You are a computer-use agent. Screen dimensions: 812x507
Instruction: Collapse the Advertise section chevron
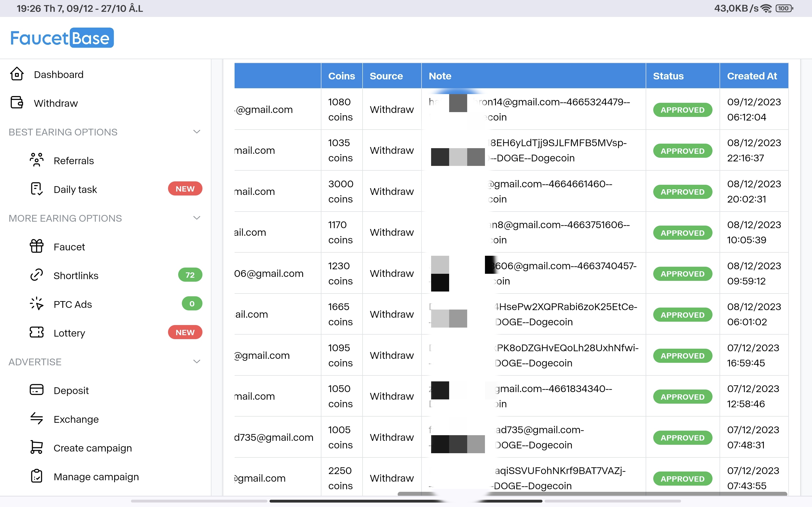tap(197, 361)
